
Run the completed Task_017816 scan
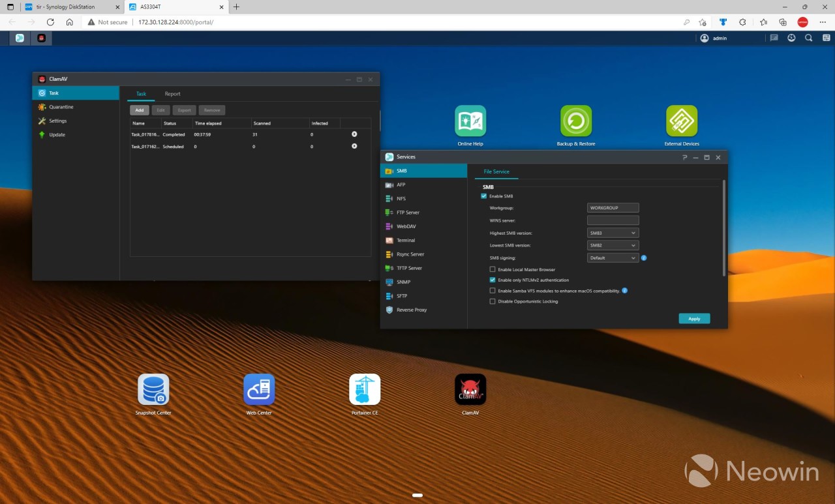(354, 134)
